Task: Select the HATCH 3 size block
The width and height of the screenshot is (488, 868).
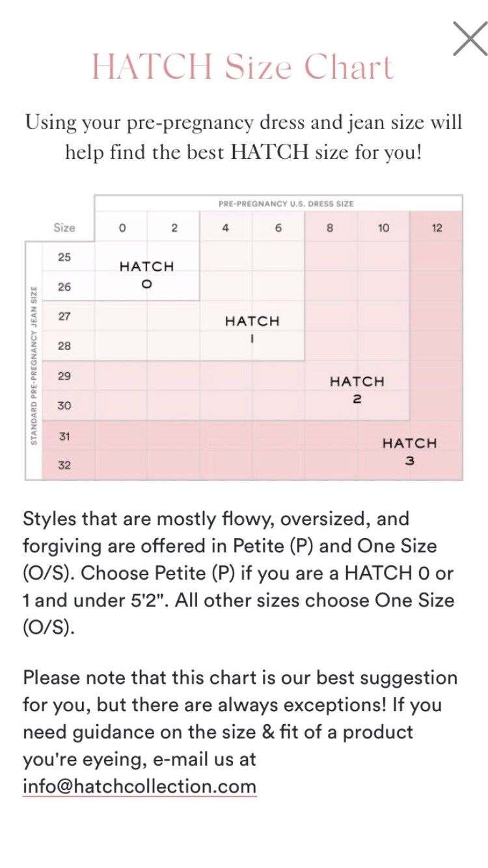Action: [x=409, y=451]
